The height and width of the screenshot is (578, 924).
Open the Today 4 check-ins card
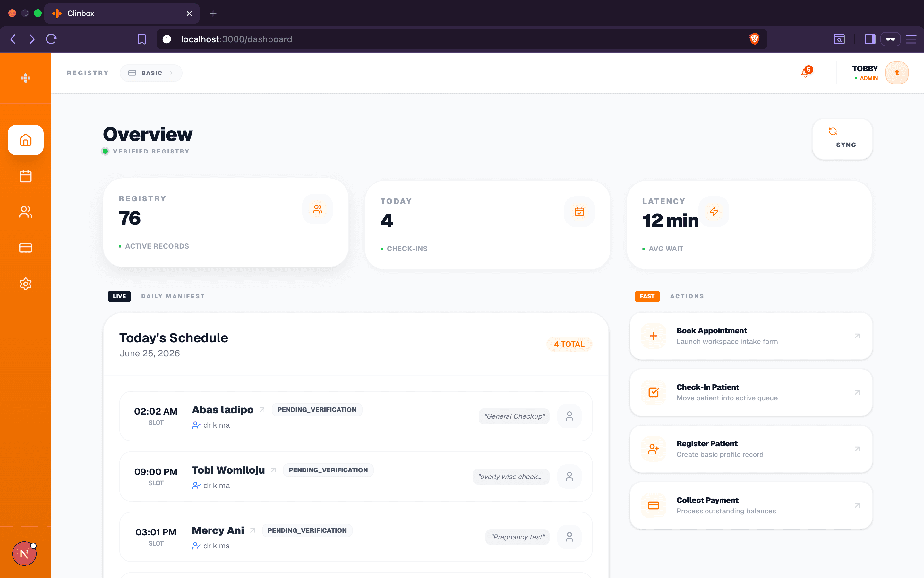click(x=487, y=225)
